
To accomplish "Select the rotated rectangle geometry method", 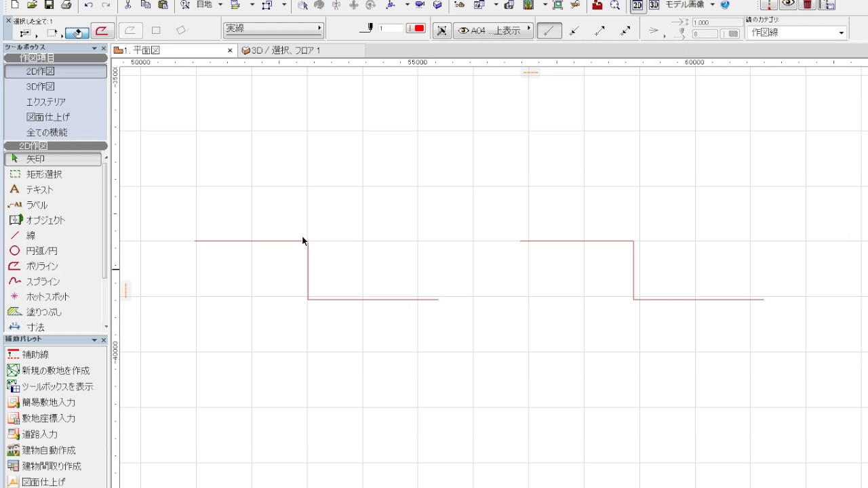I will [x=180, y=30].
